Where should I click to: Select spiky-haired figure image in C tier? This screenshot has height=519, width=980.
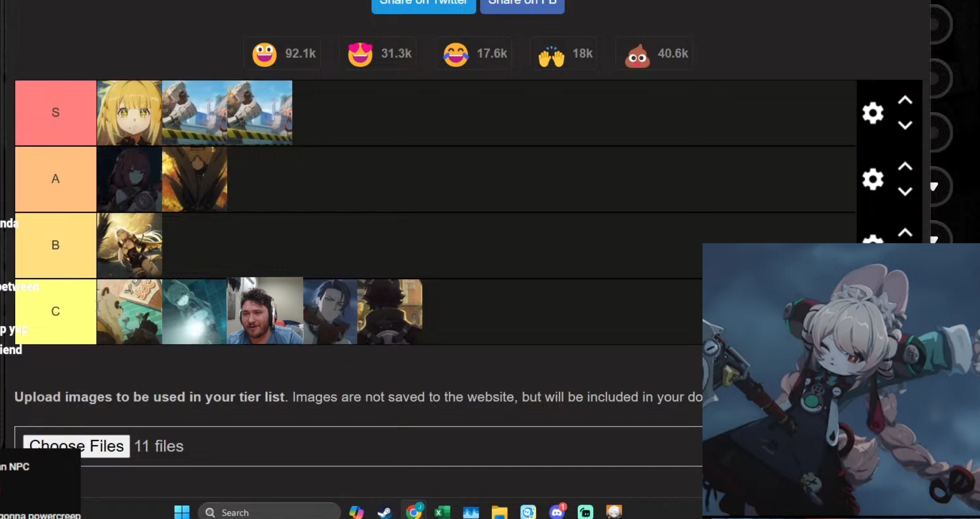(x=390, y=311)
